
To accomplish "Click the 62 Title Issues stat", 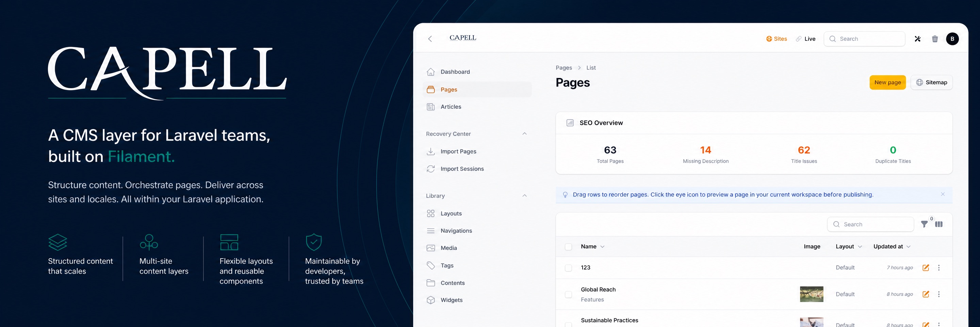I will [x=804, y=154].
